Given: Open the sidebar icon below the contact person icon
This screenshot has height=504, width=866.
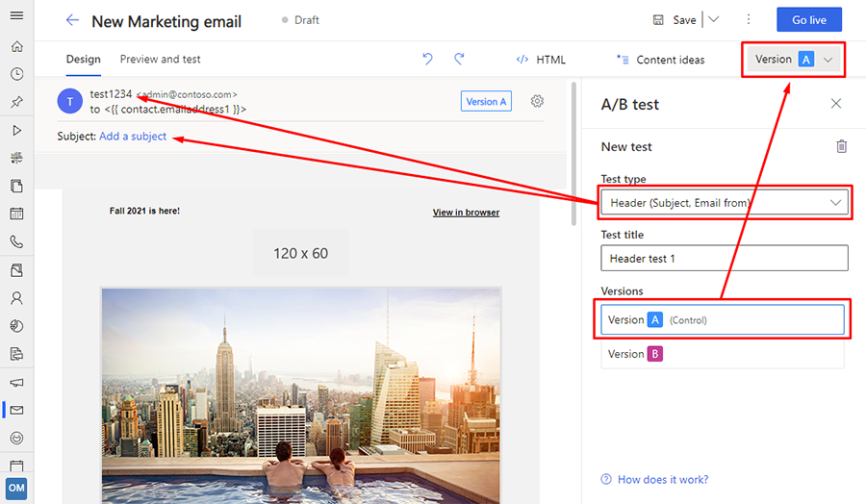Looking at the screenshot, I should [x=16, y=326].
